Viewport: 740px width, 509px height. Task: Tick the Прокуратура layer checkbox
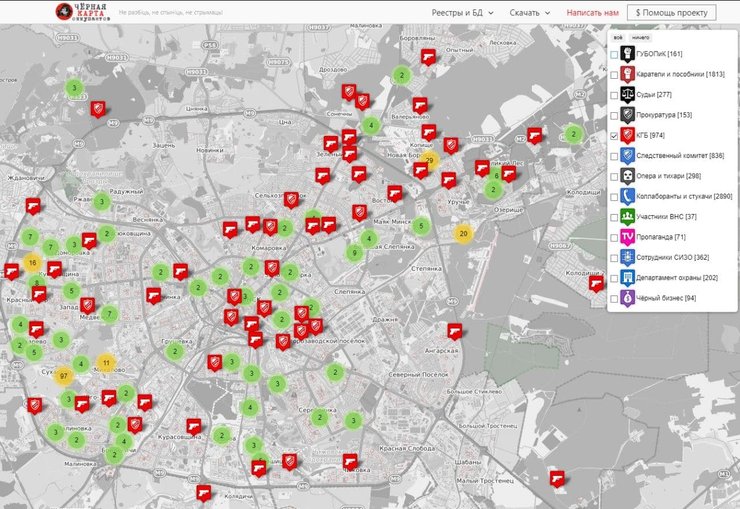(615, 115)
